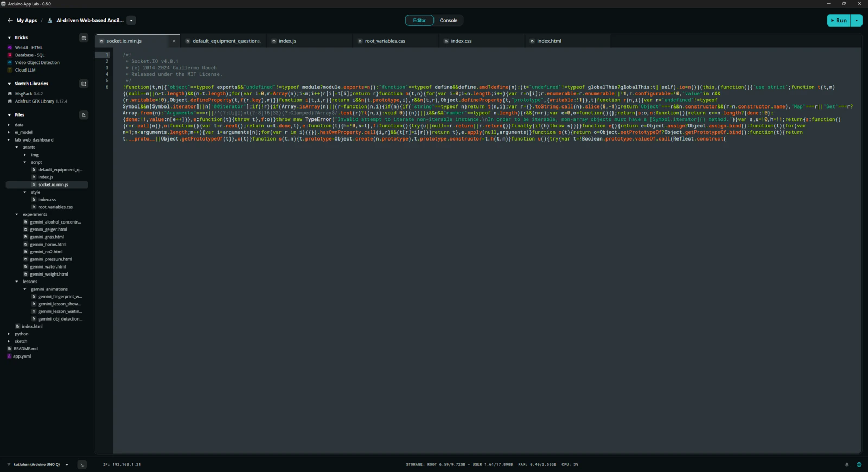Click the network globe icon in status bar

click(x=859, y=465)
